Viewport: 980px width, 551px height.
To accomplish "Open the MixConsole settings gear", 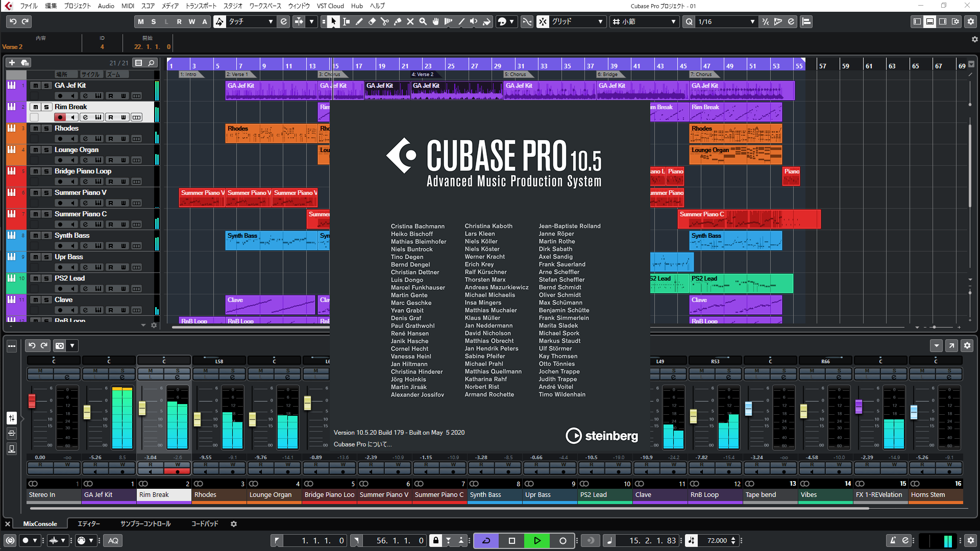I will 967,345.
